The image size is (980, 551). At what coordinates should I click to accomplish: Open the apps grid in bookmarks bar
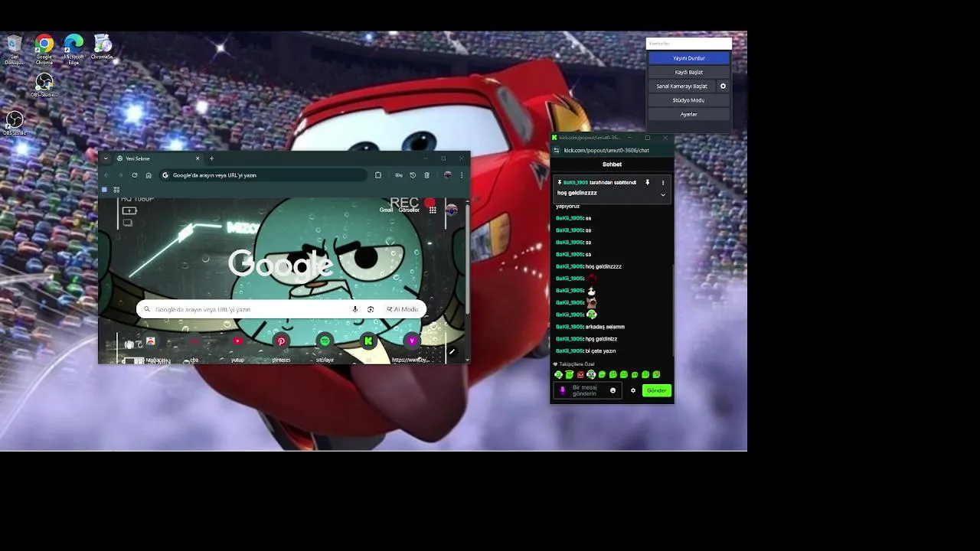tap(116, 190)
